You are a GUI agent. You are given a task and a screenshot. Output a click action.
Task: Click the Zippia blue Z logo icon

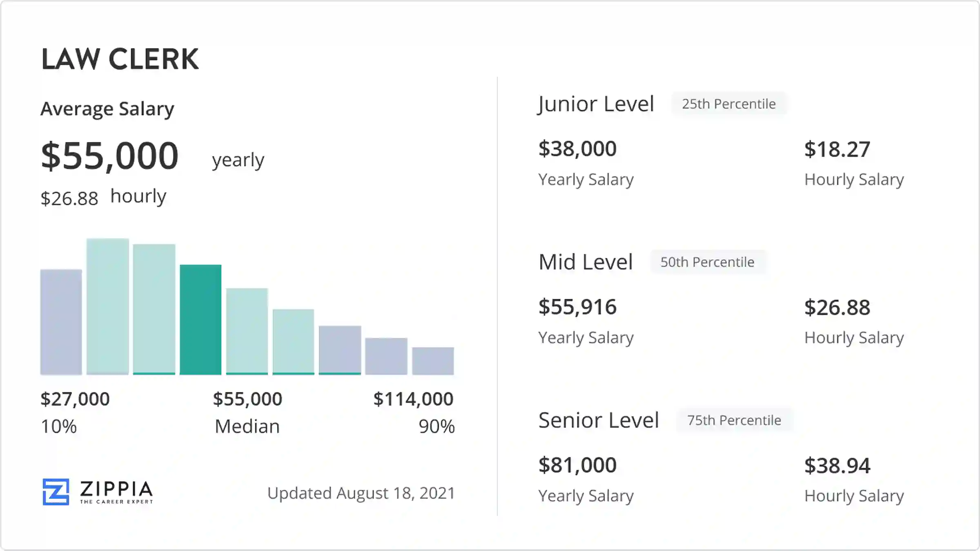(x=56, y=491)
